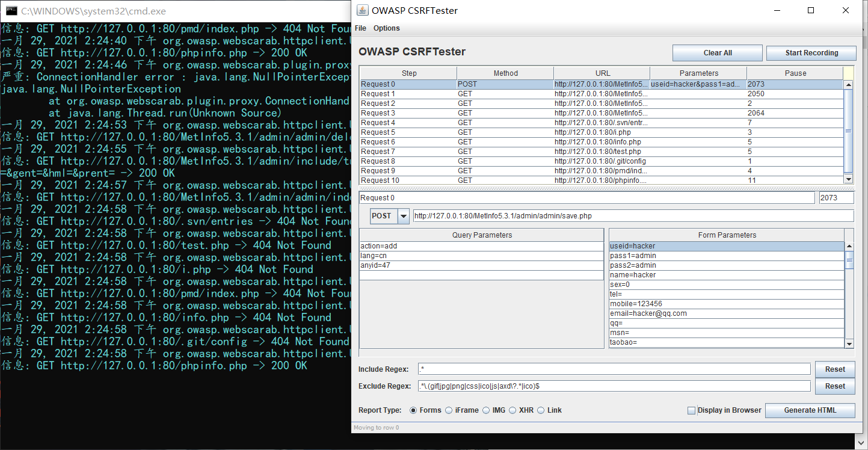The width and height of the screenshot is (868, 450).
Task: Open the Options menu
Action: tap(386, 28)
